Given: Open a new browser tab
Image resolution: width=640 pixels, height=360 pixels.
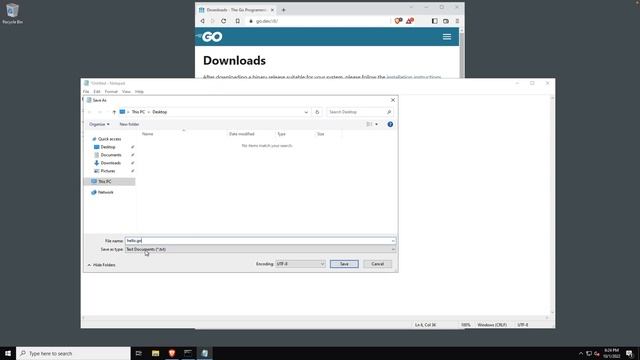Looking at the screenshot, I should [x=284, y=10].
